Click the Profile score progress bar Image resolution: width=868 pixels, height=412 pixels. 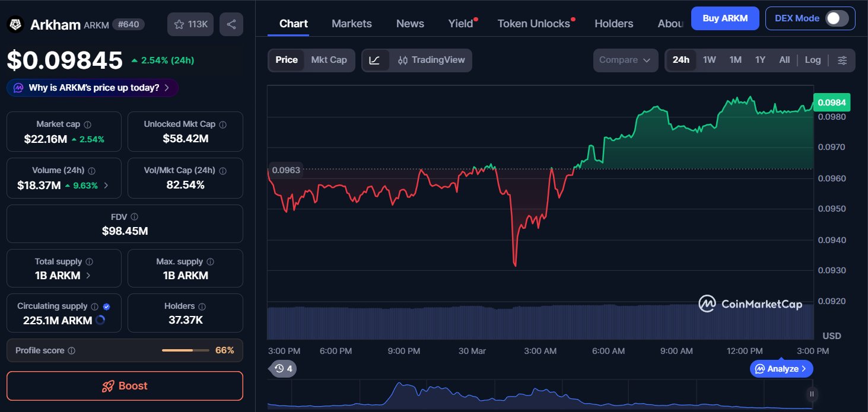185,350
